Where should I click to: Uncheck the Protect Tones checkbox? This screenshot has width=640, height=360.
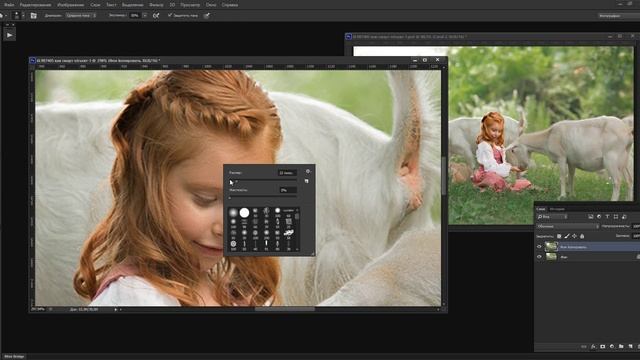tap(170, 15)
